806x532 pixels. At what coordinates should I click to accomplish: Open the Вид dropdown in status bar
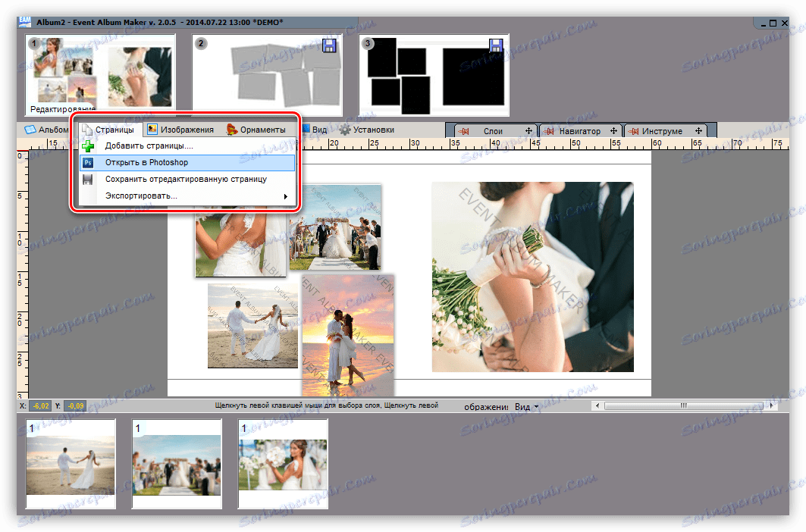[527, 407]
